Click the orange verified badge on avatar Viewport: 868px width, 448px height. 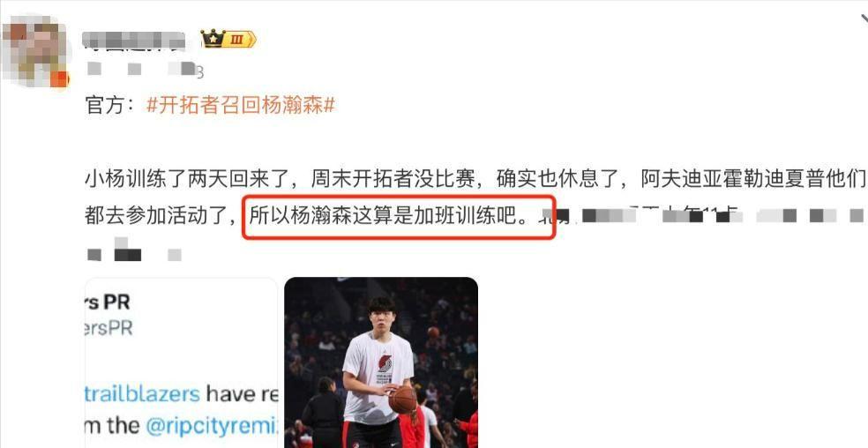point(59,78)
